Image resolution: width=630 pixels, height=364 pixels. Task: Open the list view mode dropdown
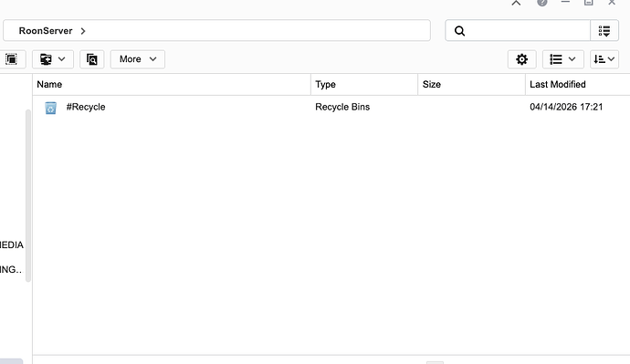(562, 59)
